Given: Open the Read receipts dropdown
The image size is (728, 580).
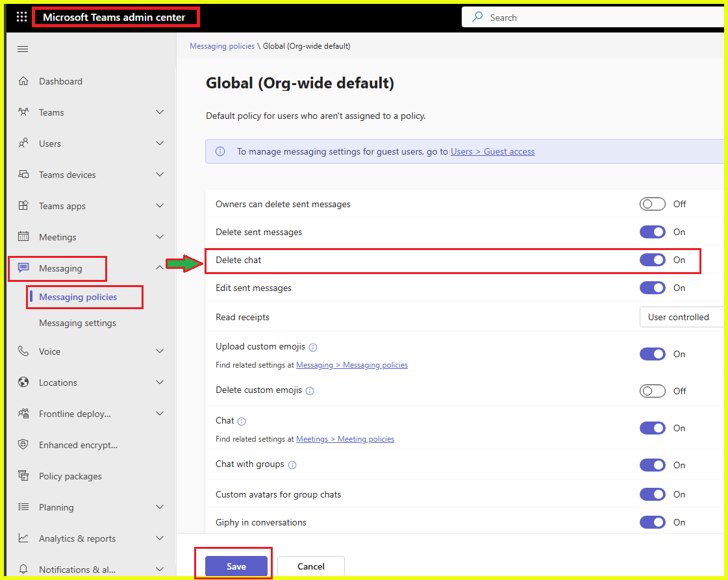Looking at the screenshot, I should (682, 317).
